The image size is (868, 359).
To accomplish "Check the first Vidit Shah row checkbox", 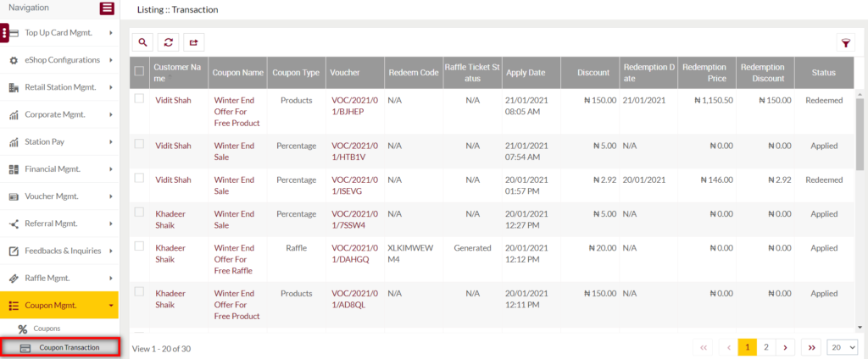I will pyautogui.click(x=139, y=99).
